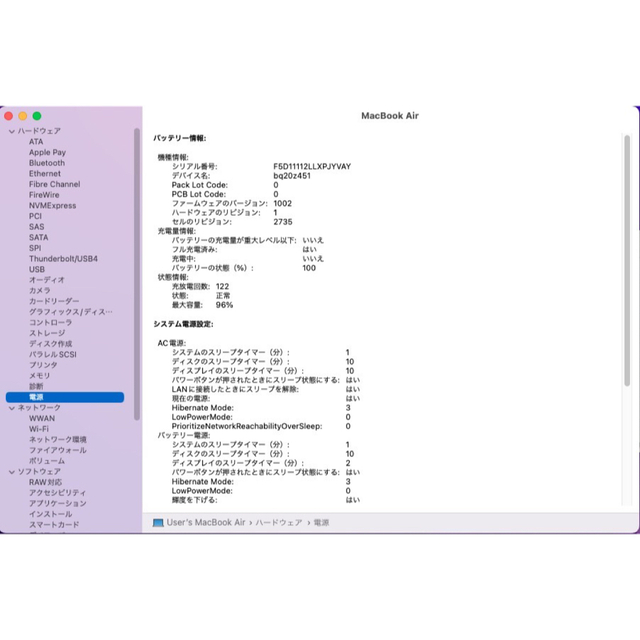Click the serial number F5D11112LLXPJYVAY
The width and height of the screenshot is (640, 640).
(312, 167)
